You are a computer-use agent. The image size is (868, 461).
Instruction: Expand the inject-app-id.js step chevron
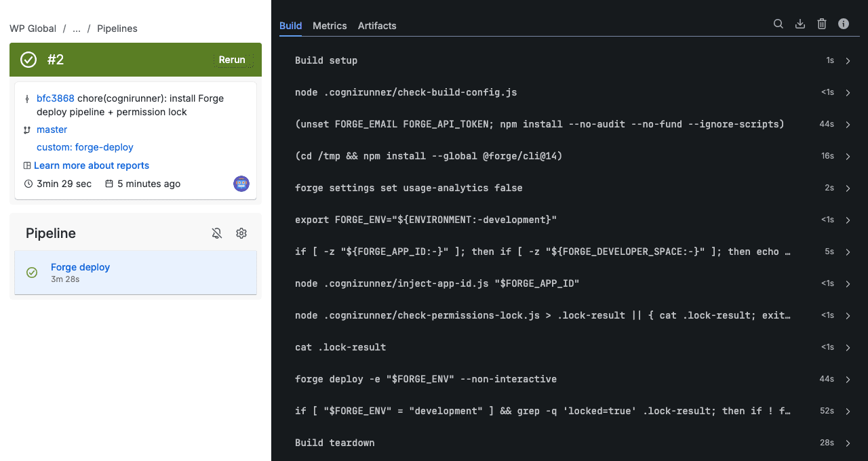tap(848, 283)
